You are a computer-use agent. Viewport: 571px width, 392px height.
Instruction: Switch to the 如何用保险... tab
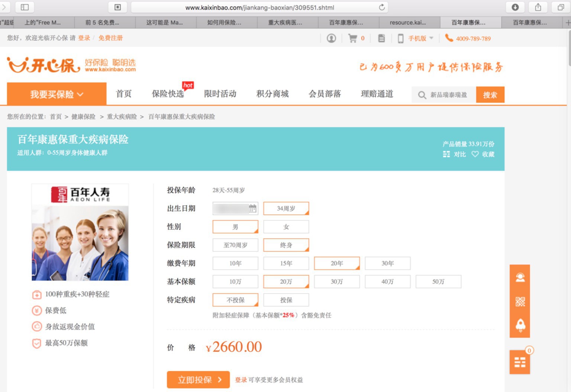[226, 23]
